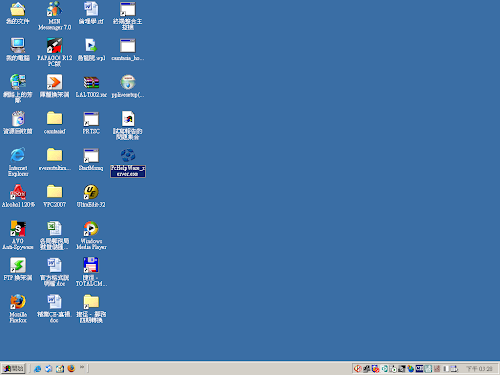
Task: Select the Windows-flag document icon
Action: coord(128,119)
